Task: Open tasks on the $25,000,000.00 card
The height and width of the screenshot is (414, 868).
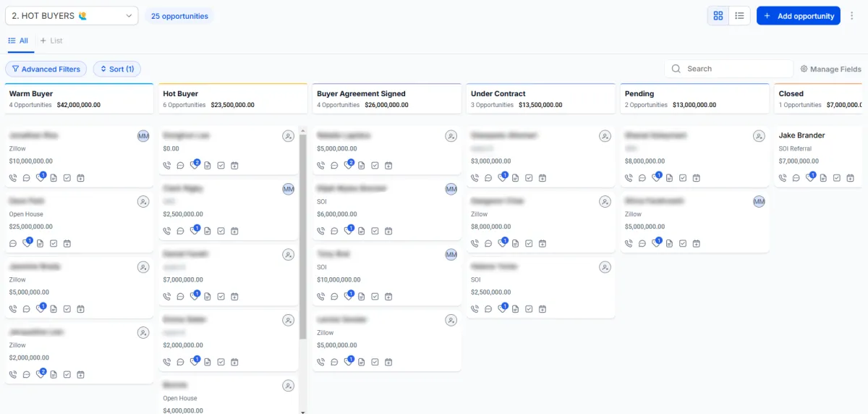Action: pyautogui.click(x=54, y=243)
